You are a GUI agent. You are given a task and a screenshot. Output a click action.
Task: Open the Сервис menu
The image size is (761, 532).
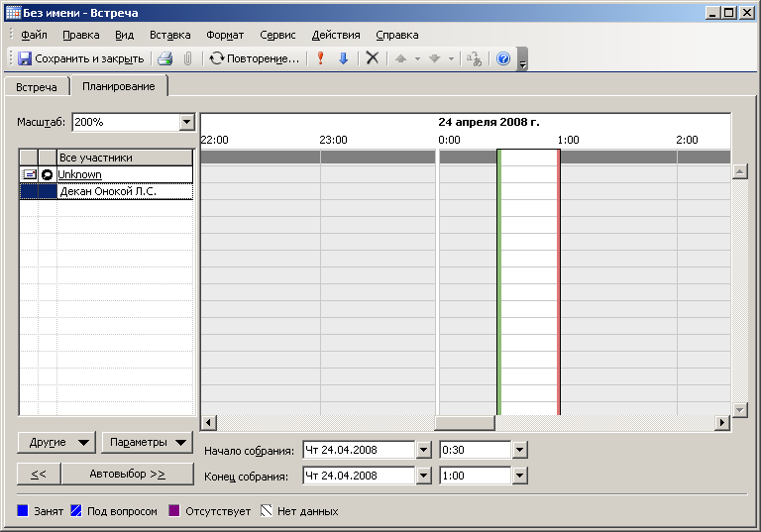point(277,35)
